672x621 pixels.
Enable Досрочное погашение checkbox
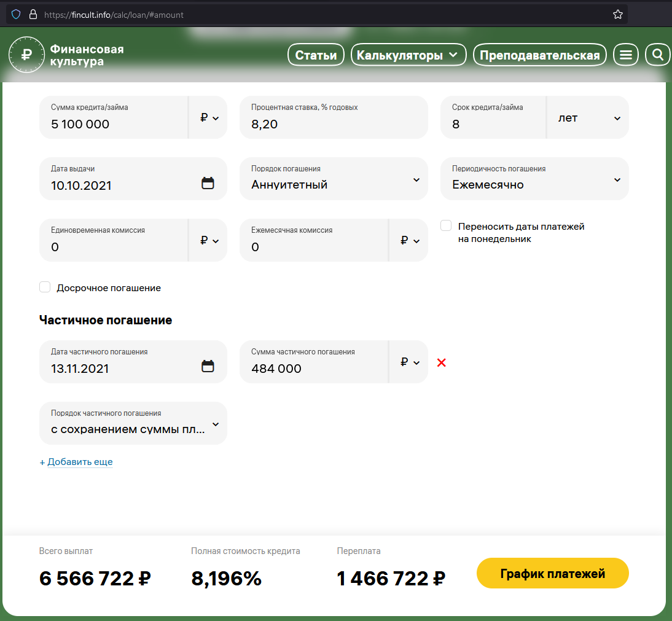(45, 287)
